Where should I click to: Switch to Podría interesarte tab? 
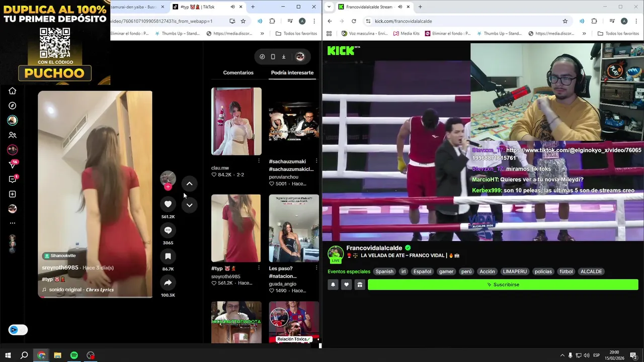(x=292, y=72)
